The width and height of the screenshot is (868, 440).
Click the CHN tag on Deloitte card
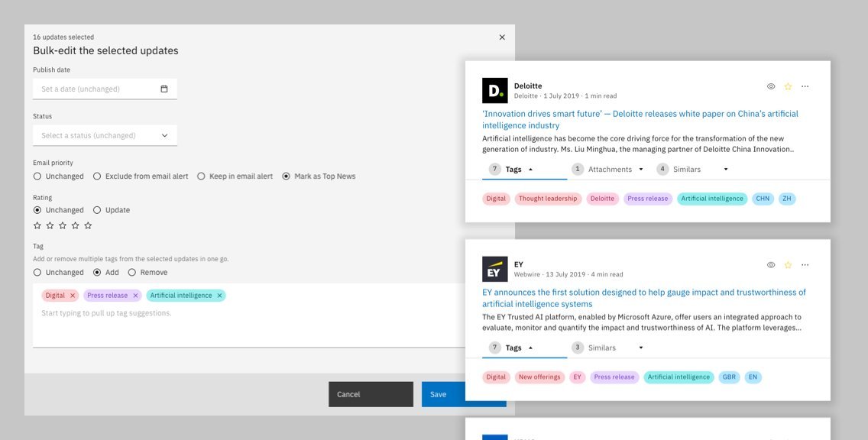tap(763, 199)
